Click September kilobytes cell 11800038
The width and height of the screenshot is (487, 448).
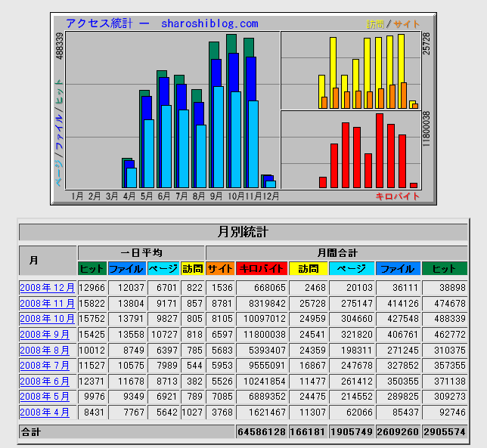click(262, 335)
